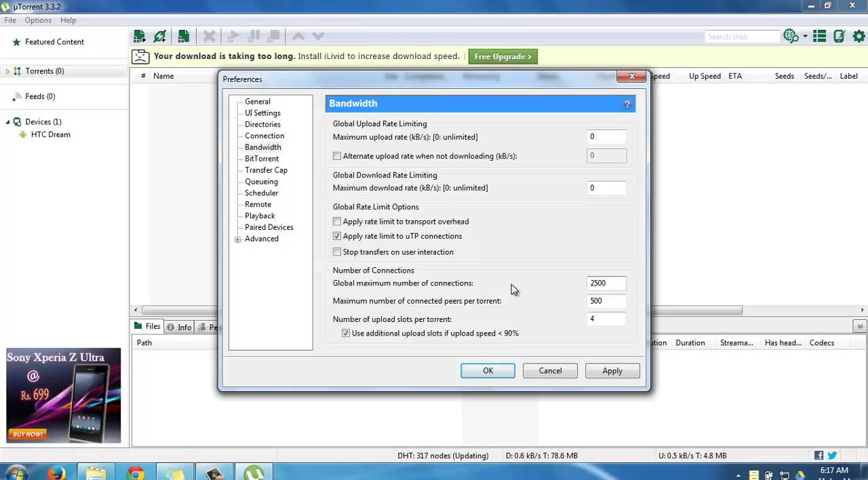Open Chrome from the taskbar
This screenshot has width=868, height=480.
pos(136,473)
